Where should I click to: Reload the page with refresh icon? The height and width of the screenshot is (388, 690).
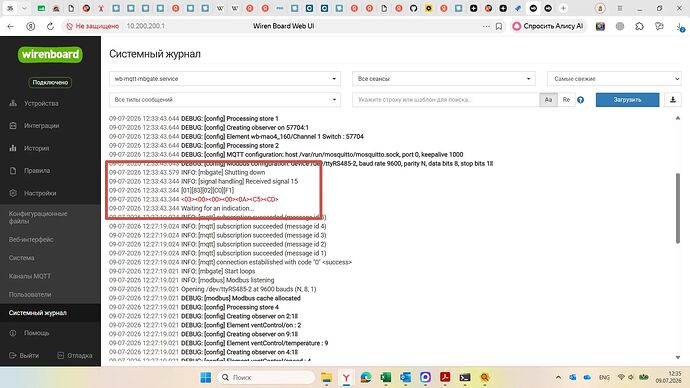click(51, 26)
